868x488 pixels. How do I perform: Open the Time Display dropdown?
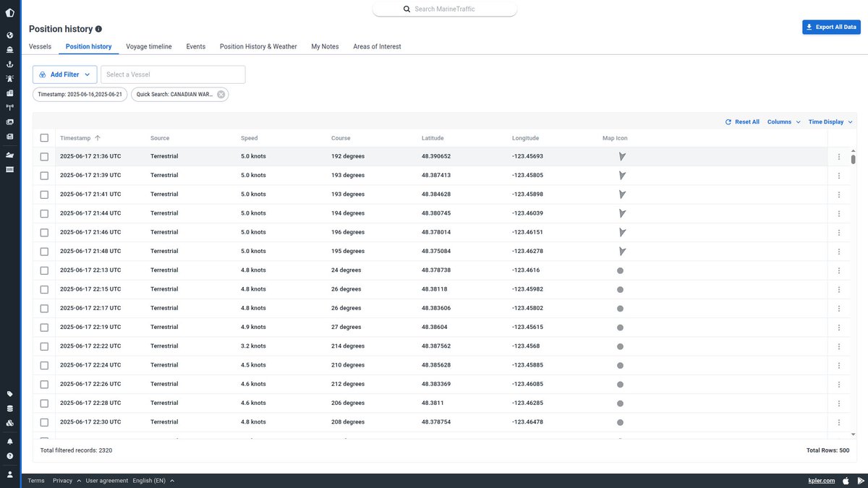830,122
